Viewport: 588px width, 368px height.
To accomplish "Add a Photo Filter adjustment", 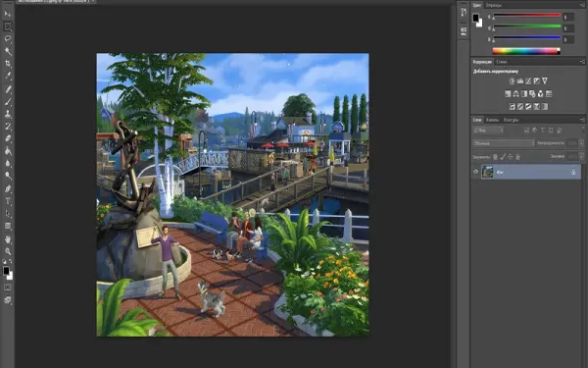I will [x=532, y=94].
